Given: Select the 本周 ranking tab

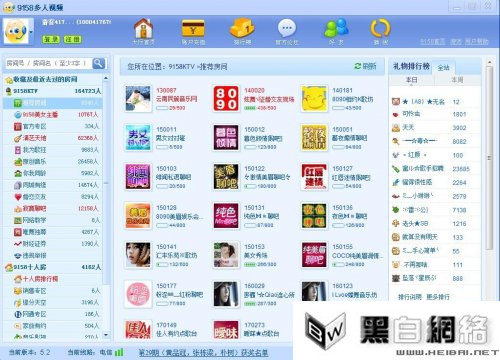Looking at the screenshot, I should [x=457, y=80].
